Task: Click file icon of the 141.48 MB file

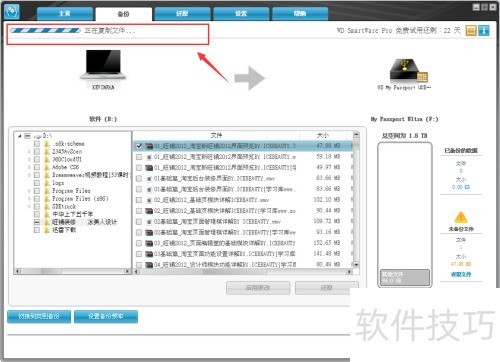Action: 149,254
